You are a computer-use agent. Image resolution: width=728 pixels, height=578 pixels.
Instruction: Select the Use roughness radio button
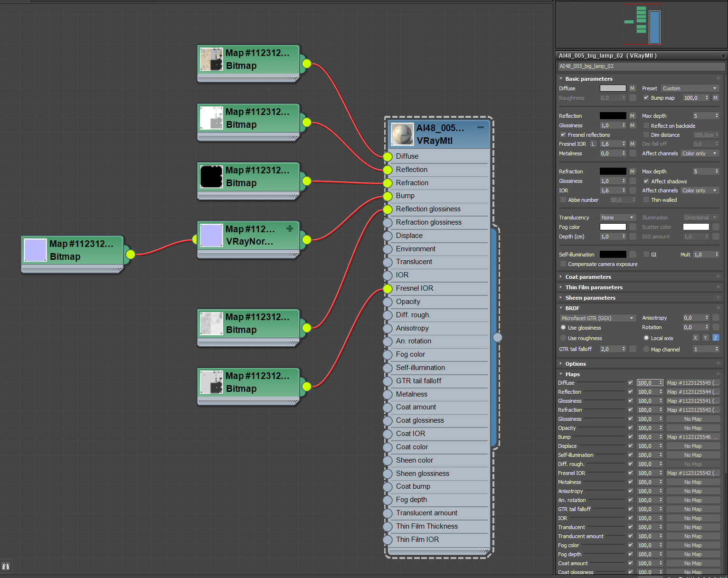pyautogui.click(x=563, y=338)
